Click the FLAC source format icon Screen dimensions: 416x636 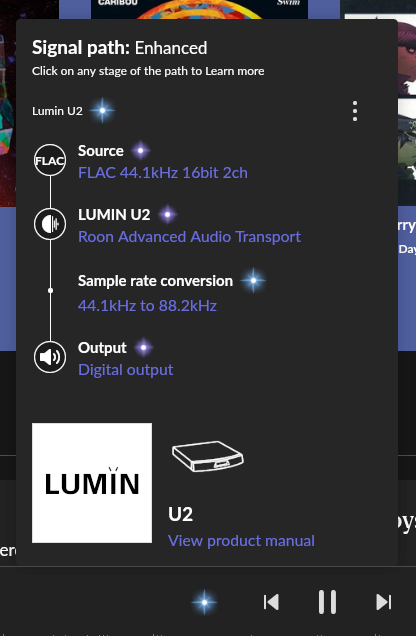coord(50,160)
